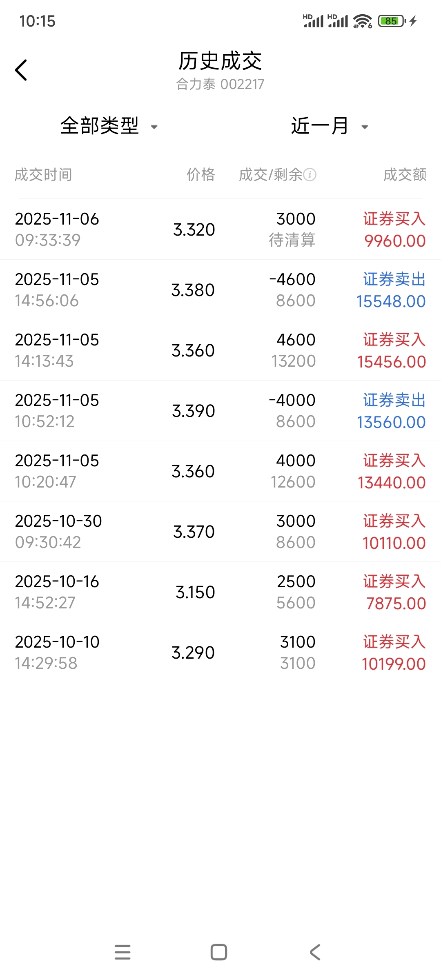Open the 近一月 date range dropdown

pyautogui.click(x=320, y=126)
